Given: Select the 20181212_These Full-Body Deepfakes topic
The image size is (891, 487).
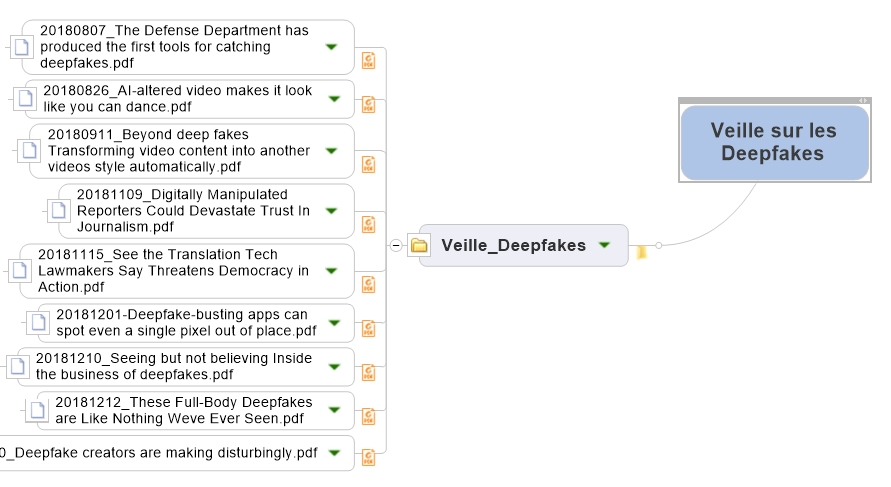Looking at the screenshot, I should coord(195,410).
